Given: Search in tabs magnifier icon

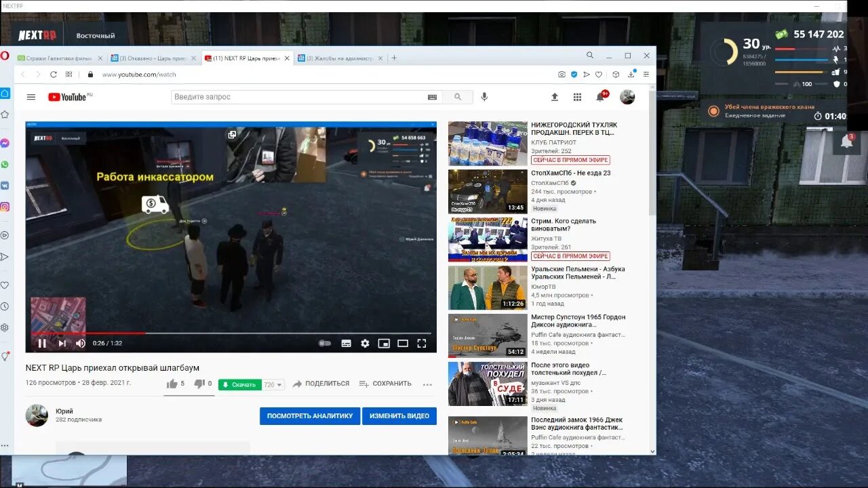Looking at the screenshot, I should (x=590, y=56).
